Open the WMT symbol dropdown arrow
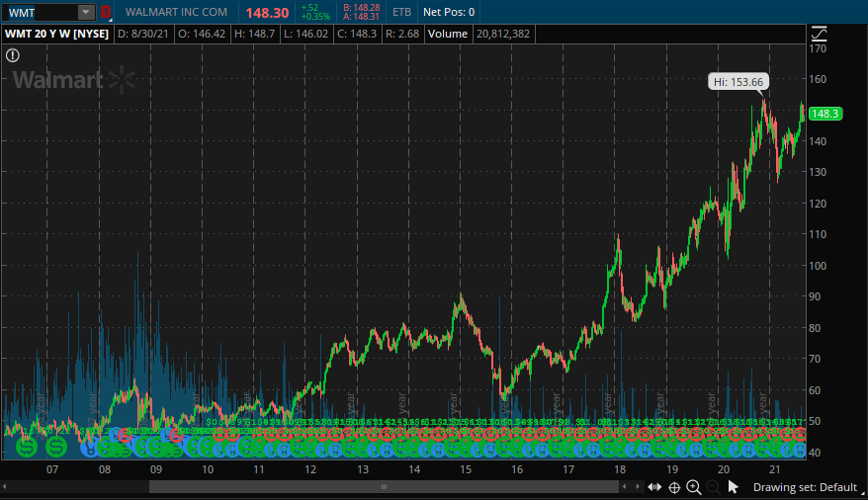Viewport: 868px width, 500px height. (x=86, y=12)
